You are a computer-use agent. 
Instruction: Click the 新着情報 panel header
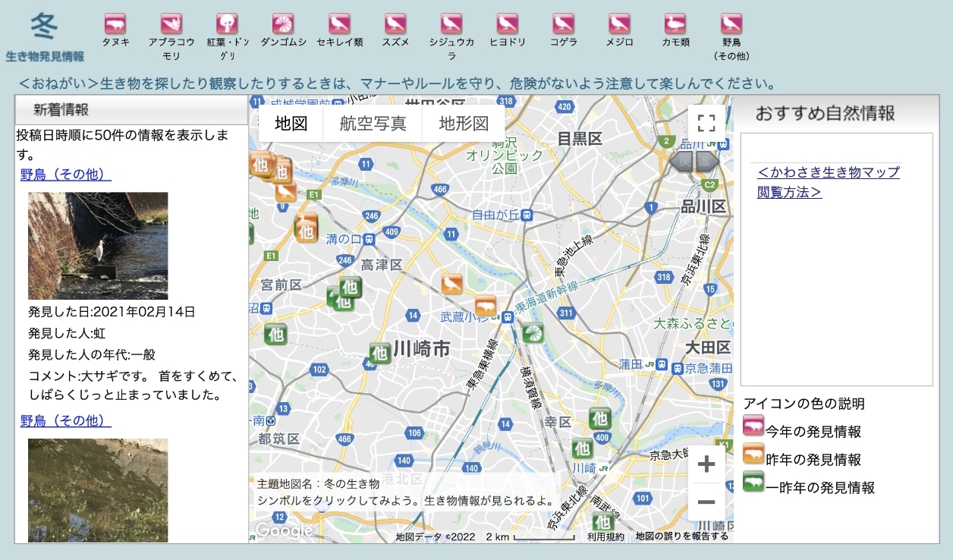(x=131, y=110)
